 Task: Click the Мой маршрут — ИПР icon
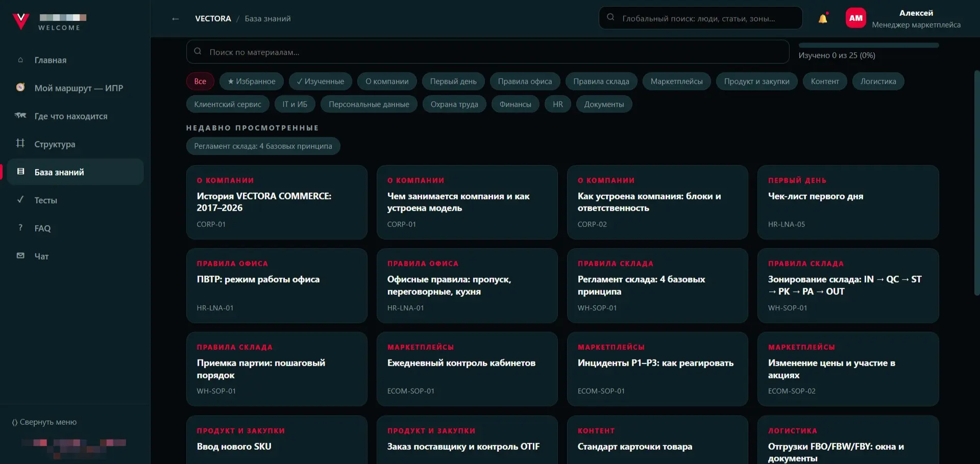(x=20, y=88)
